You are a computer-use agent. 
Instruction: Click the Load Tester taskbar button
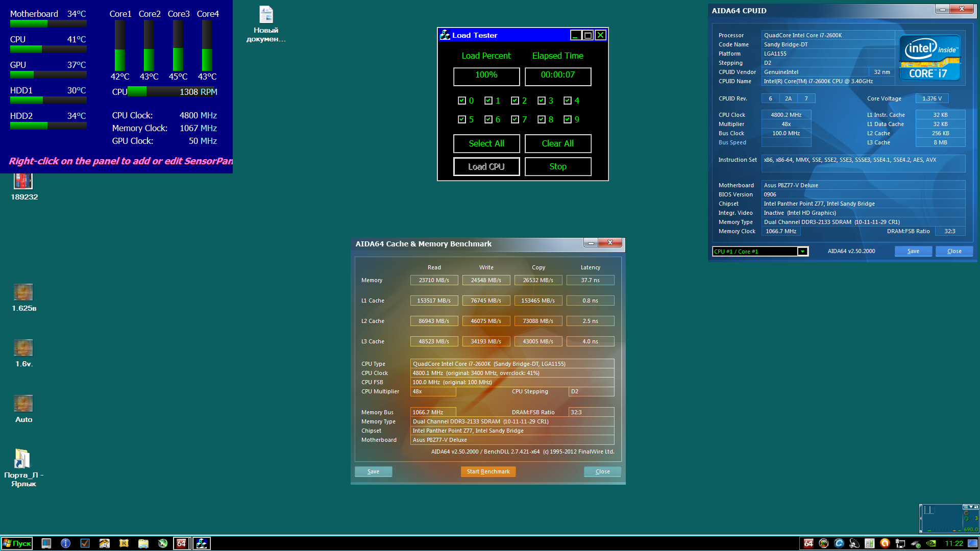click(x=202, y=543)
